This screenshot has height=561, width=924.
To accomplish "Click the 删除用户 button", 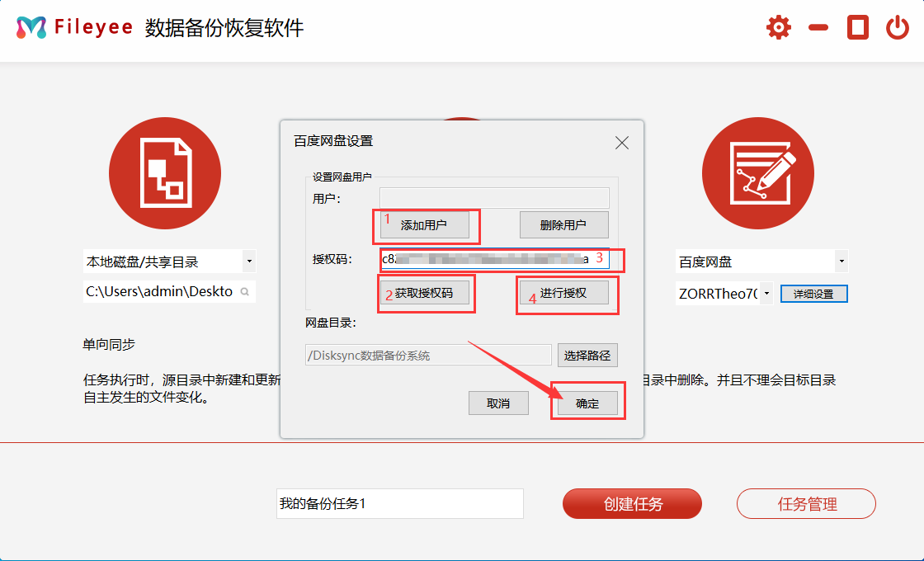I will tap(564, 224).
